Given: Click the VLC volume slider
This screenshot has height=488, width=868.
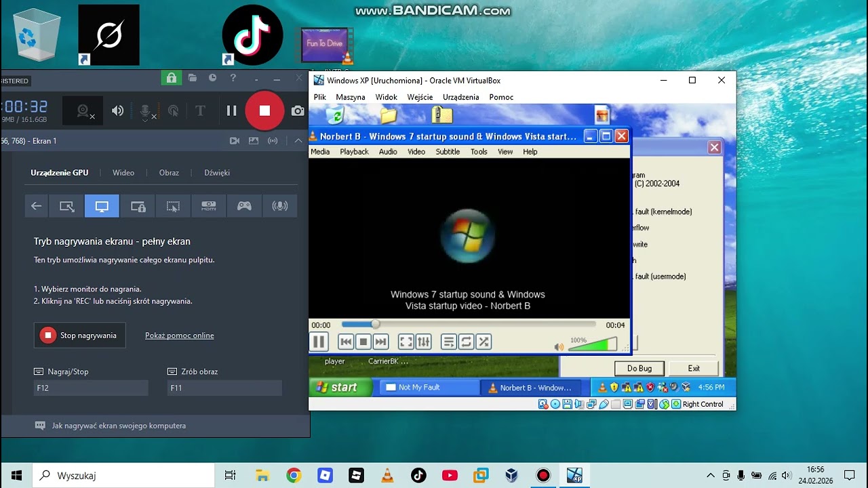Looking at the screenshot, I should point(593,344).
